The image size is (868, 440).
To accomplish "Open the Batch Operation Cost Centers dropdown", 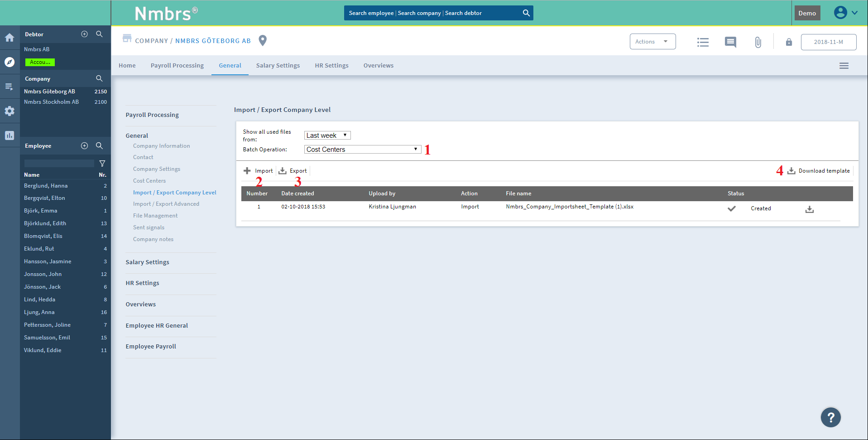I will pos(363,149).
